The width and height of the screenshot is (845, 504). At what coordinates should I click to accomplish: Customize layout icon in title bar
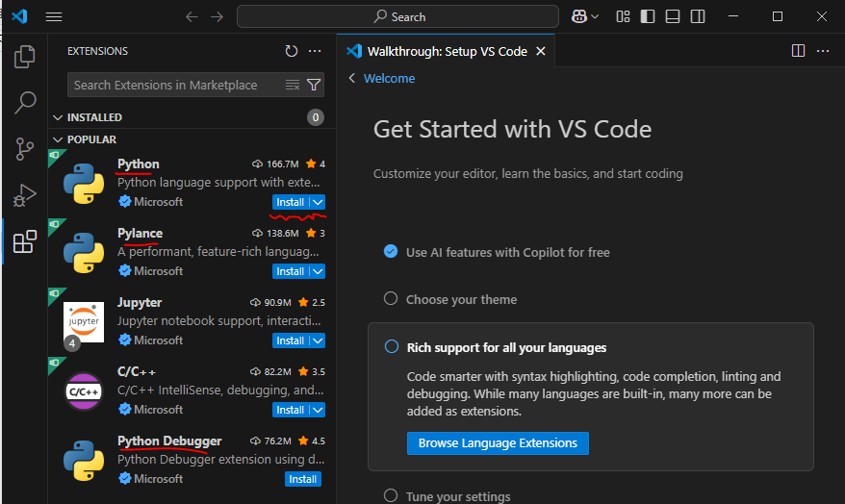[623, 16]
